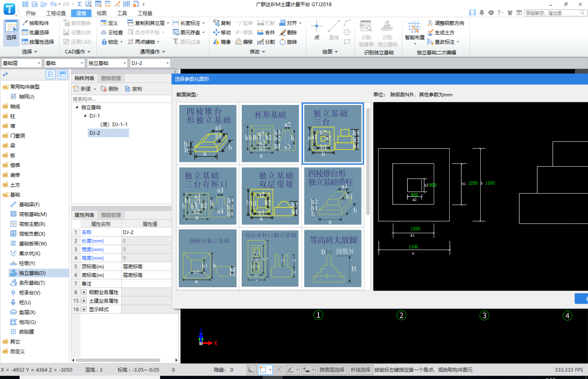
Task: Click the 拾取构件 (pick component) tool
Action: click(36, 23)
